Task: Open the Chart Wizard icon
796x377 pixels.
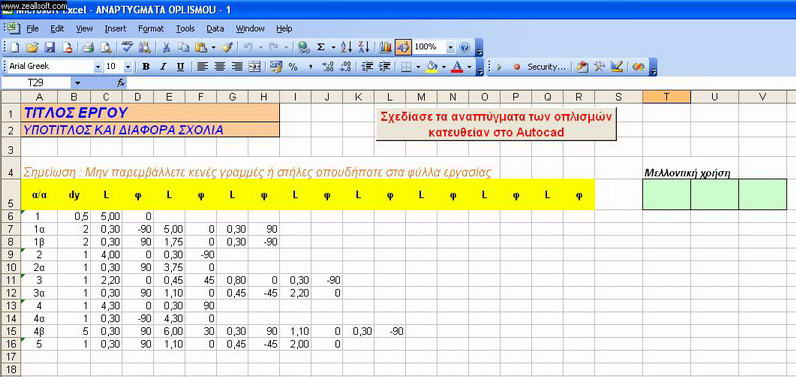Action: pos(386,47)
